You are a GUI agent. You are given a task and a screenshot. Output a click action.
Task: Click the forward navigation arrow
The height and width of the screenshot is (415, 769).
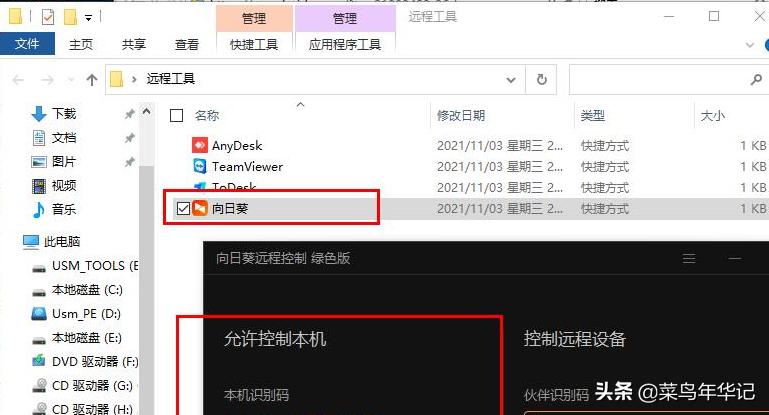(x=48, y=79)
